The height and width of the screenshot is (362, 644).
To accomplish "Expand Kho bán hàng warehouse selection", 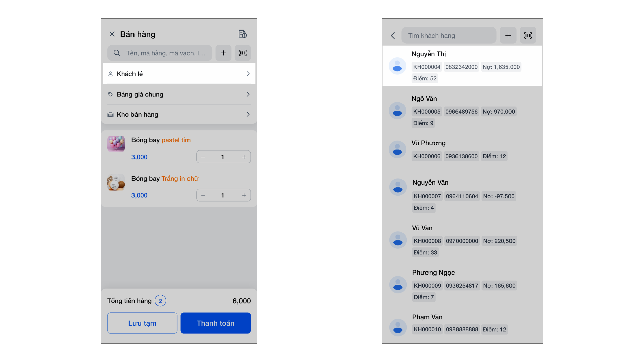I will (179, 114).
